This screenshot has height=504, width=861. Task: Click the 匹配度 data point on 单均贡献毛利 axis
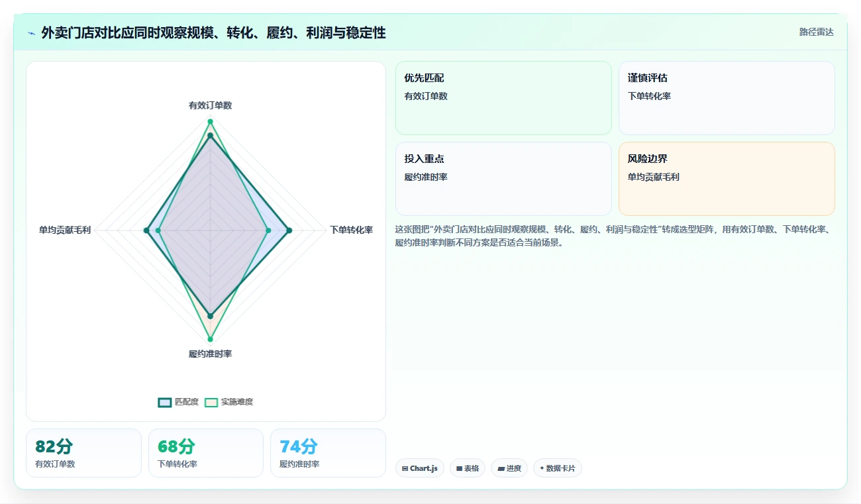[146, 230]
